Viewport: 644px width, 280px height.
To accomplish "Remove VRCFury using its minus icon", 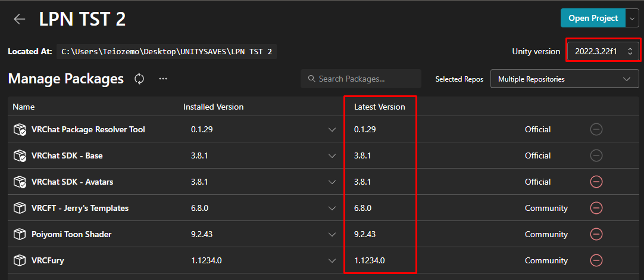I will [x=596, y=260].
